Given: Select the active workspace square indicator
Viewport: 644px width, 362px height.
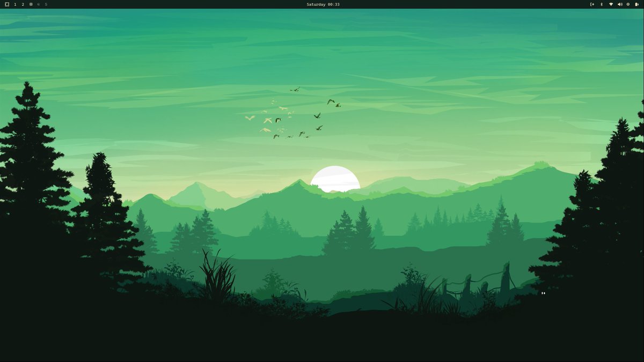Looking at the screenshot, I should coord(31,4).
